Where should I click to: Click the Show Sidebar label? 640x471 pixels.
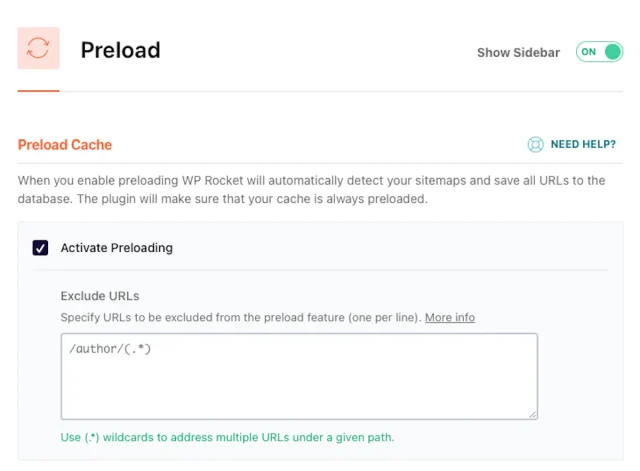pyautogui.click(x=518, y=53)
